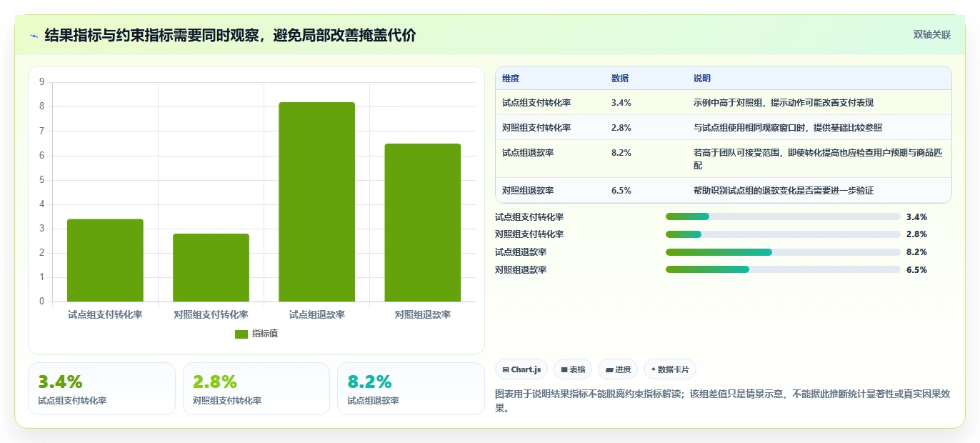
Task: Click description starting 帮助识别试点组的退款变化
Action: [784, 191]
